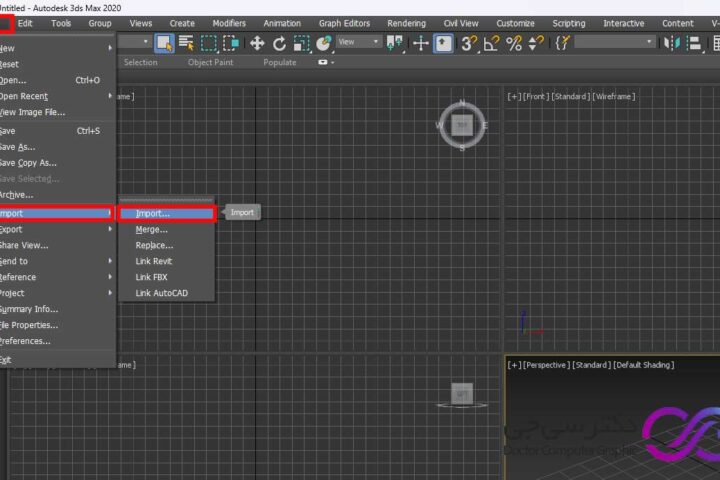Activate the Select Object tool
Image resolution: width=720 pixels, height=480 pixels.
coord(164,43)
